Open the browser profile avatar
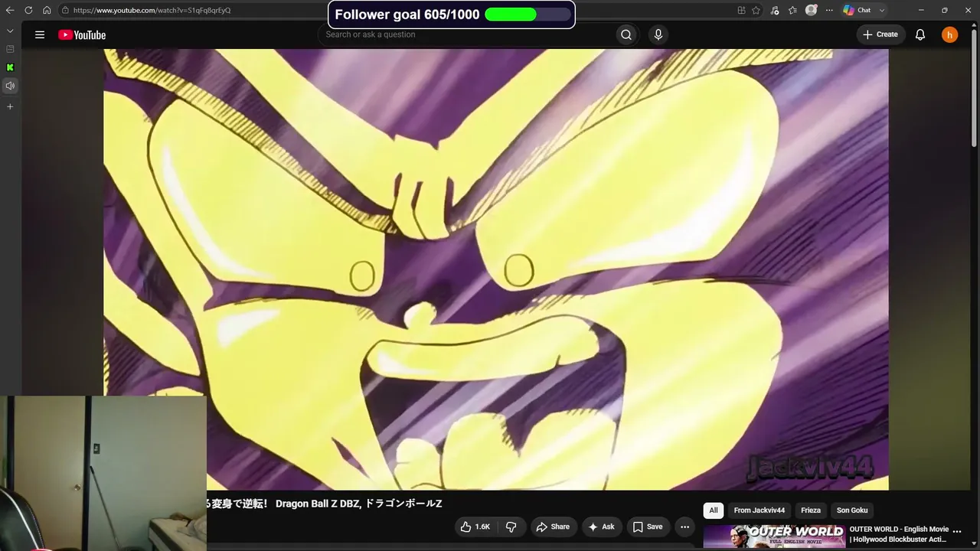 (x=811, y=10)
